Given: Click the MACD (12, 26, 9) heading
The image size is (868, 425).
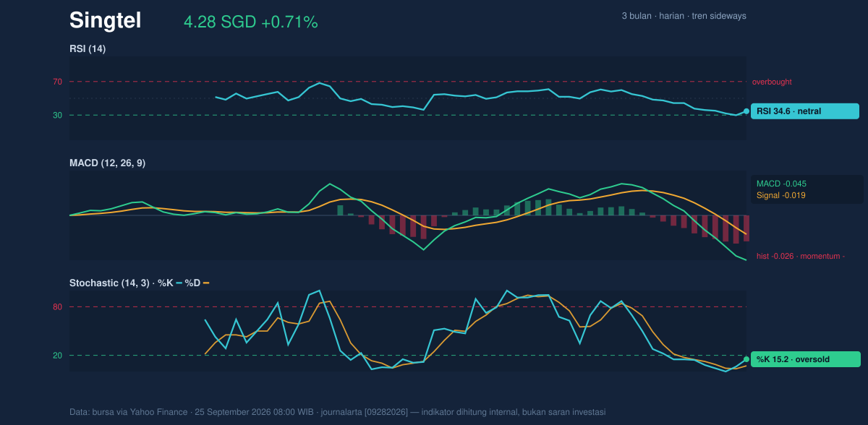Looking at the screenshot, I should pos(107,163).
